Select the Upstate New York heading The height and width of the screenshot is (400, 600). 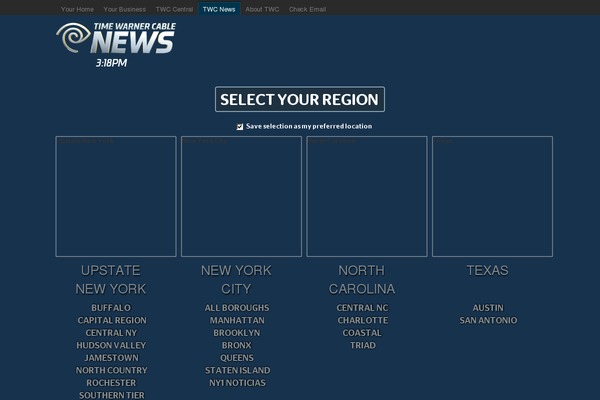tap(111, 280)
